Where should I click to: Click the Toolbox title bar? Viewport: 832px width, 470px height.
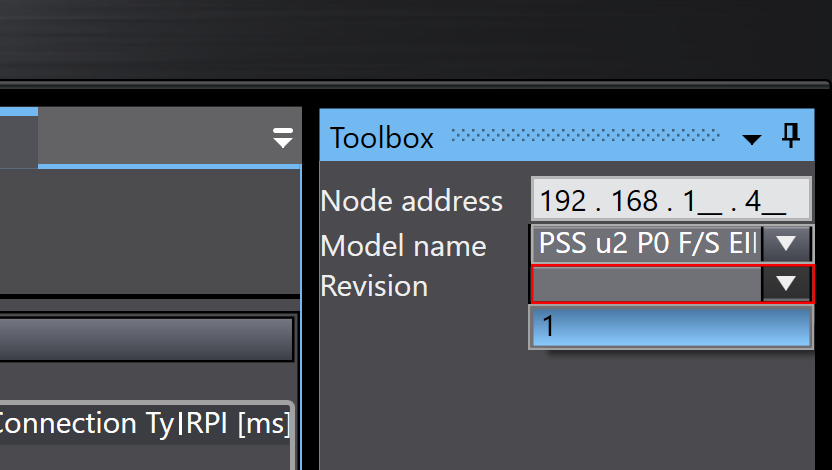coord(567,136)
